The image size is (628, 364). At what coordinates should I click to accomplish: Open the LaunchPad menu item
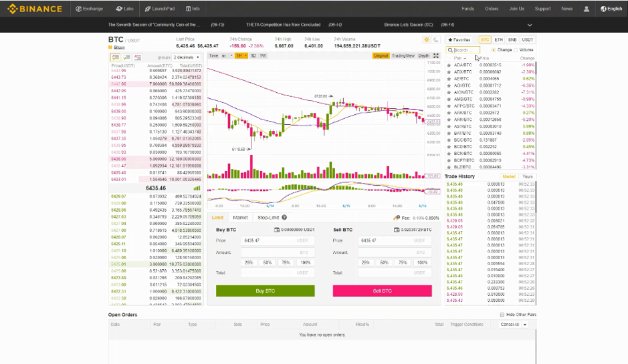pos(160,9)
